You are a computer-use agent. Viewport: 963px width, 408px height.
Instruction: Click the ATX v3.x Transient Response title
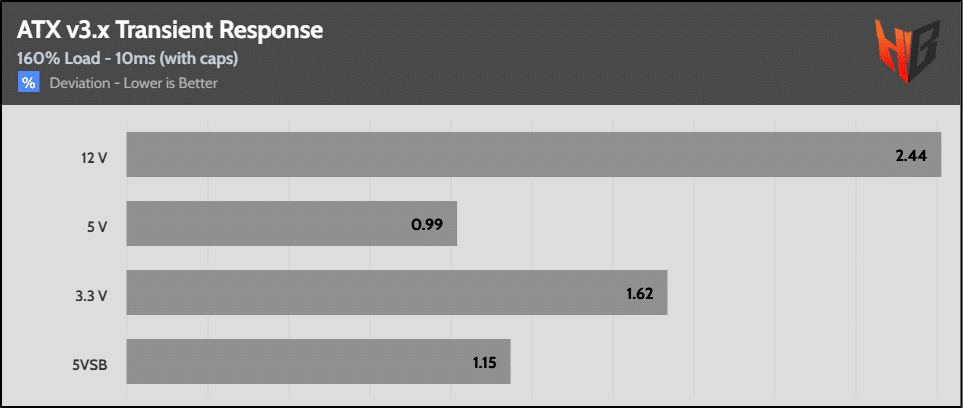(170, 29)
